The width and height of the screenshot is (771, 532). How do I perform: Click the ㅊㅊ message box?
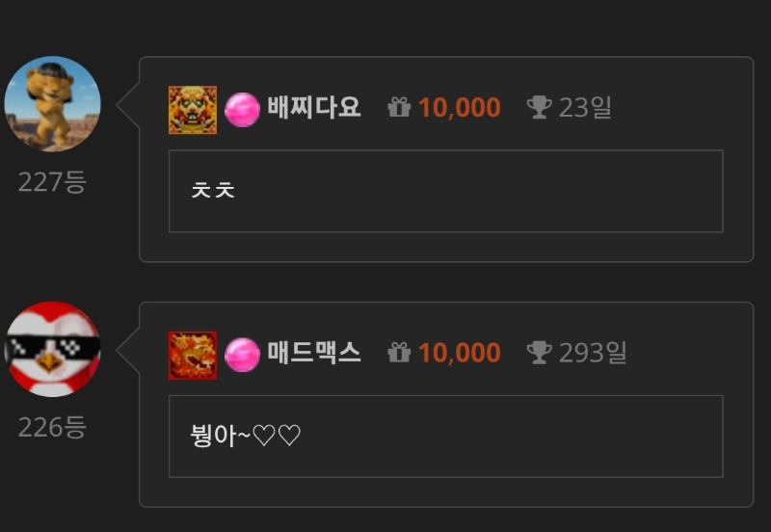pyautogui.click(x=446, y=191)
